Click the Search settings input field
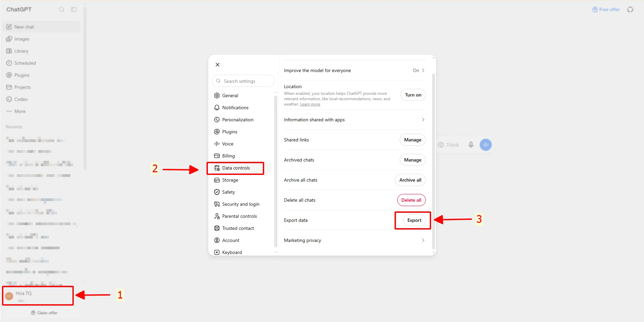 243,81
